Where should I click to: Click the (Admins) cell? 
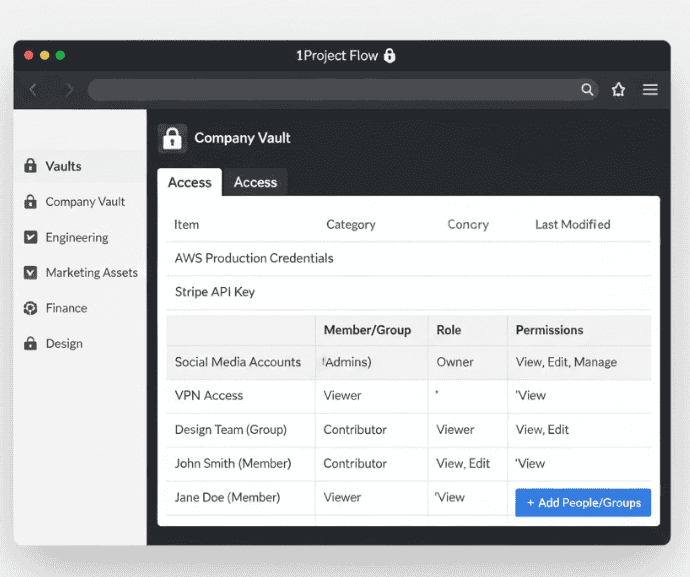347,362
